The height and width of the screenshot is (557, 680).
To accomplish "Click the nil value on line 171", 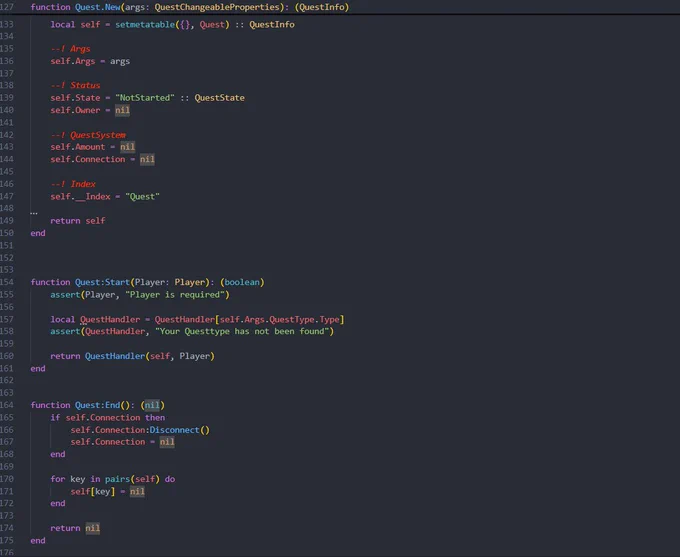I will click(137, 491).
